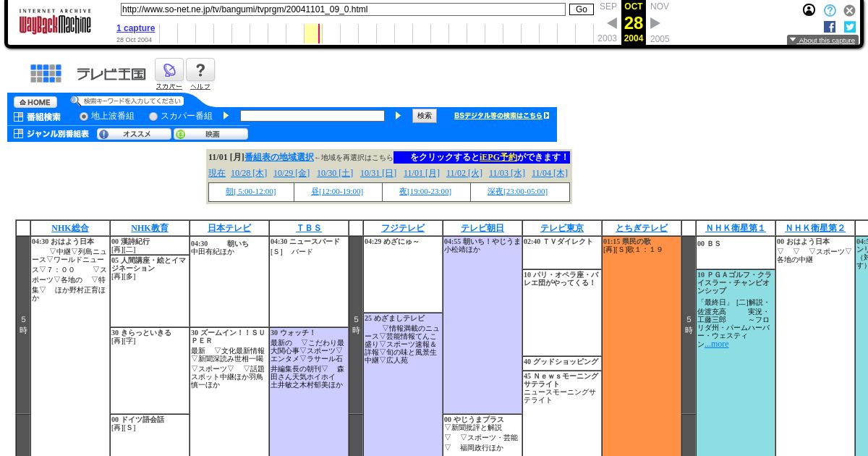Click the 朝いち！やじうま program cell

482,325
